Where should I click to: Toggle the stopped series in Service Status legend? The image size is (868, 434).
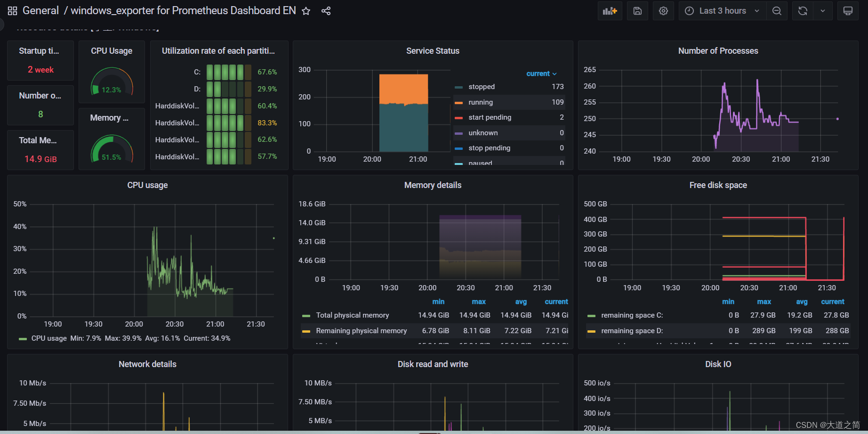[x=482, y=87]
